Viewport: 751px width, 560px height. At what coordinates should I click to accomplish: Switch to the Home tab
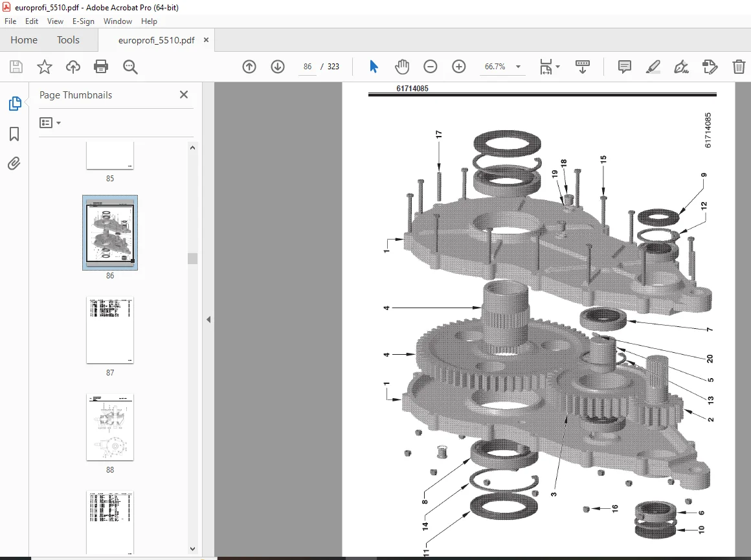[24, 39]
